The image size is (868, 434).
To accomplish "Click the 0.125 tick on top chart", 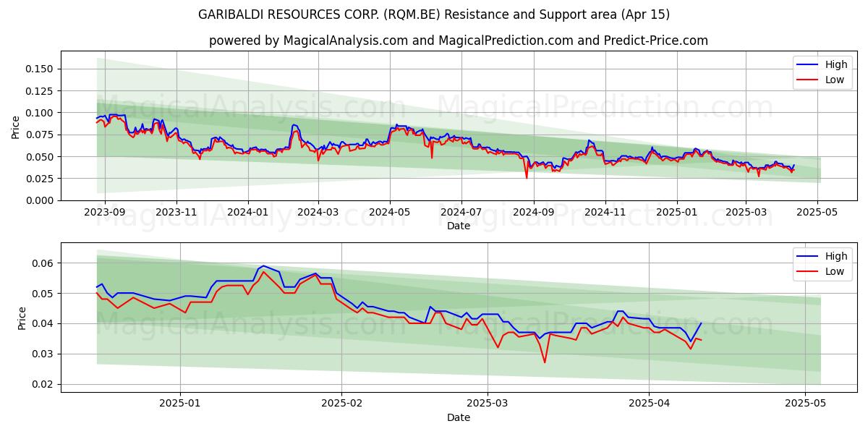I will click(41, 91).
